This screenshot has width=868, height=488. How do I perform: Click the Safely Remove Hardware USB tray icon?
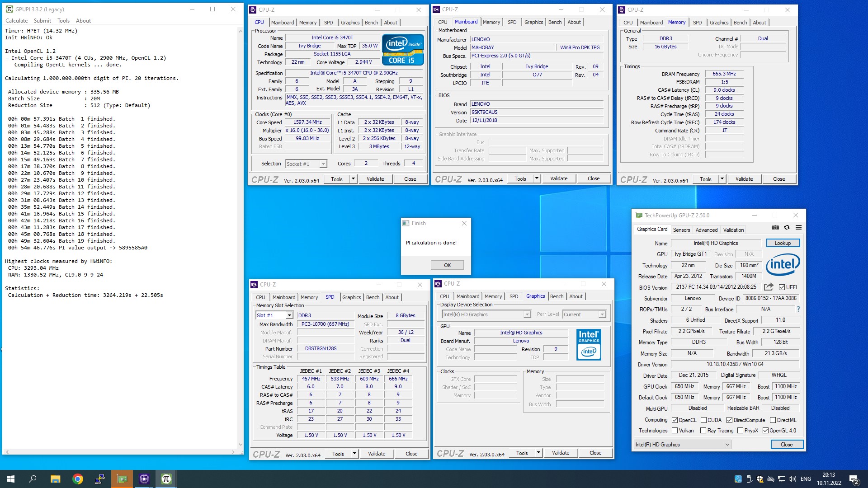click(749, 479)
